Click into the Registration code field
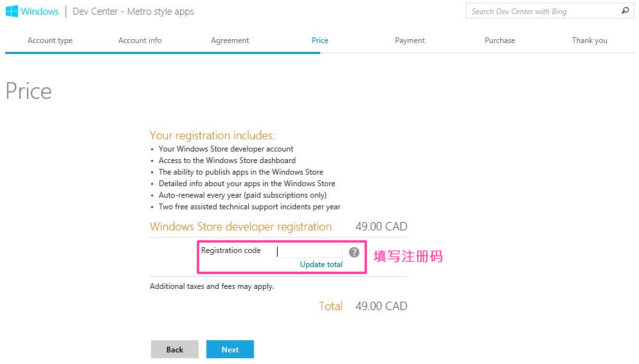 tap(309, 252)
